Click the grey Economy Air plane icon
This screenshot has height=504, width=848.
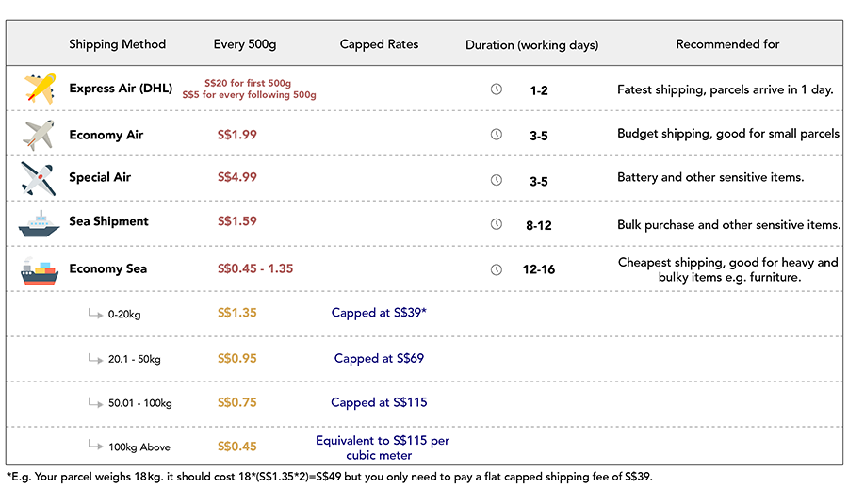click(39, 135)
